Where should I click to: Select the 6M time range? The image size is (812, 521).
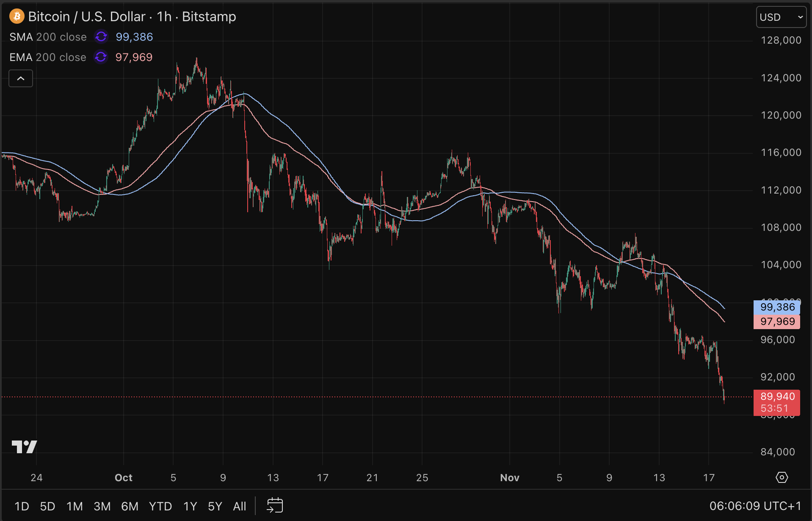pos(130,506)
